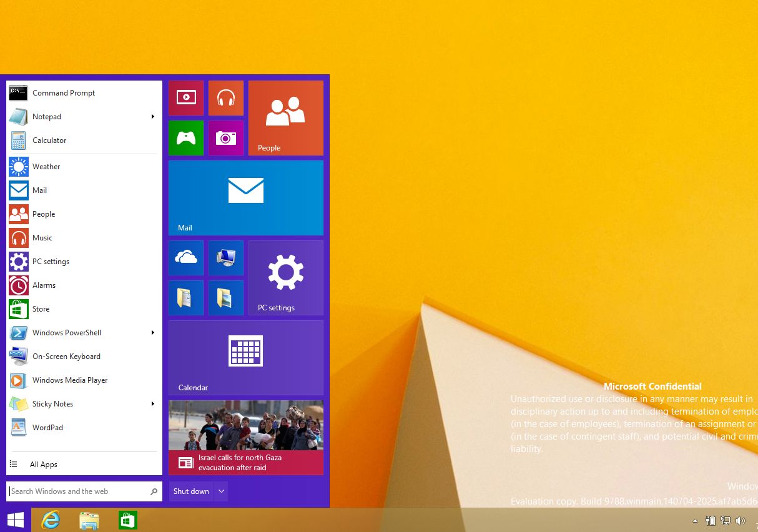The height and width of the screenshot is (532, 758).
Task: Open the Video small tile
Action: tap(186, 98)
